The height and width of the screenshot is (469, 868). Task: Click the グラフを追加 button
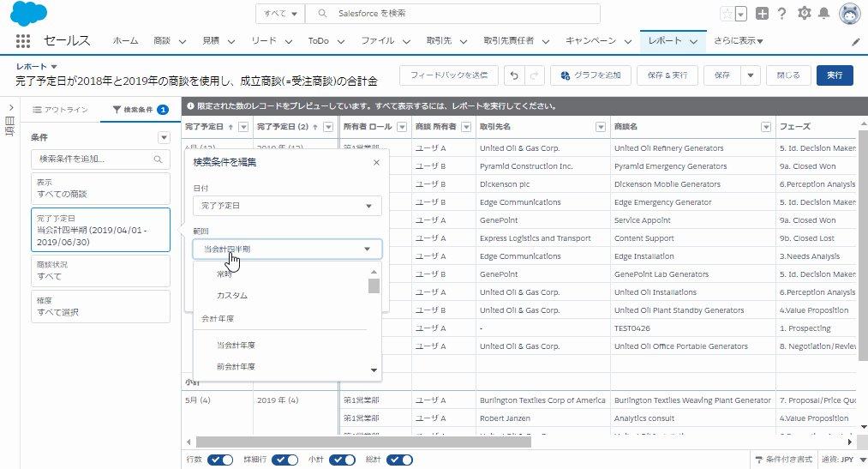[590, 75]
